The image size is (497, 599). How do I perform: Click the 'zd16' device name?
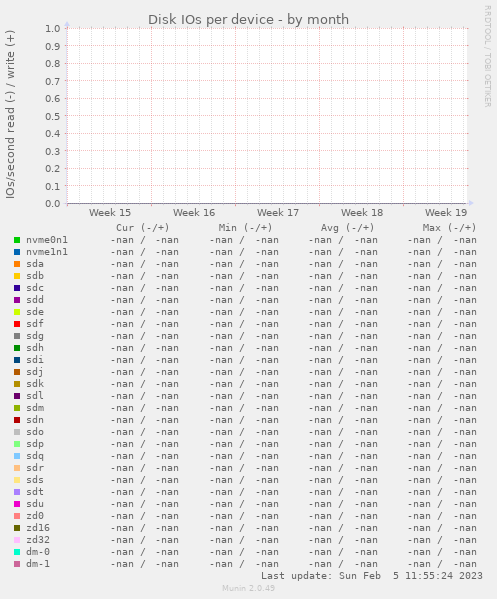coord(38,528)
